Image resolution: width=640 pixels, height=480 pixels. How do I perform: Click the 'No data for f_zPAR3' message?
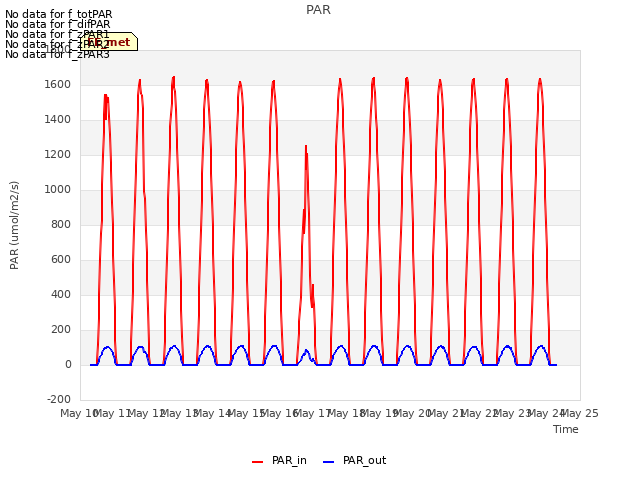[57, 54]
